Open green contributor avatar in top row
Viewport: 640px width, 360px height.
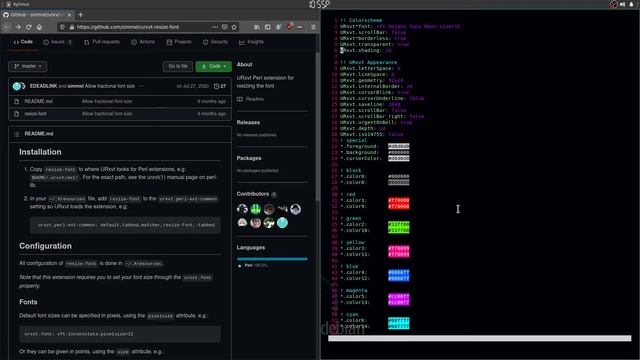pos(256,209)
